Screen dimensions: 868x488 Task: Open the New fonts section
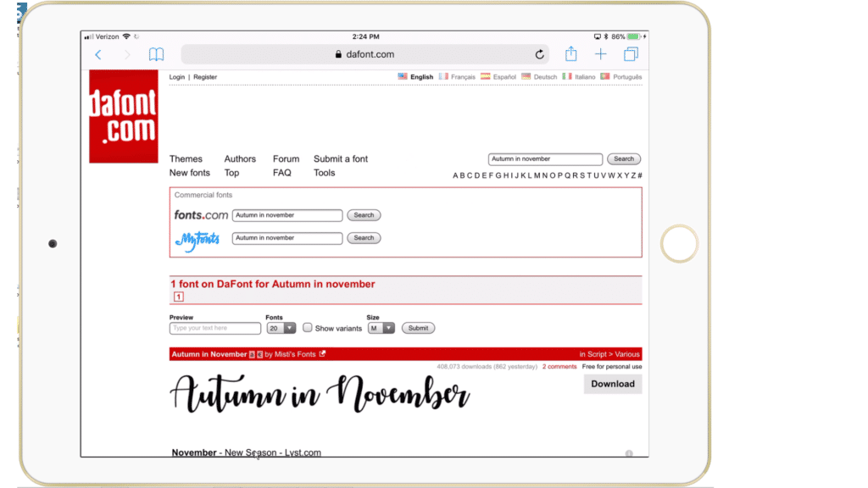189,173
